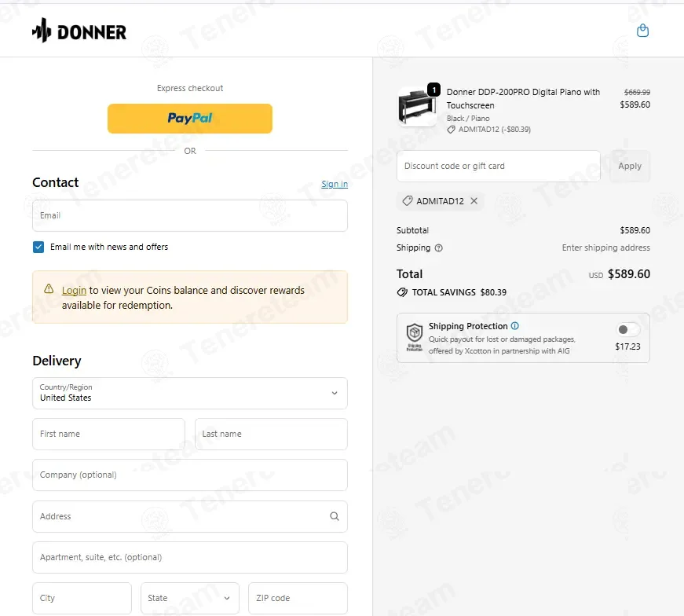The image size is (684, 616).
Task: Focus the City field
Action: point(82,598)
